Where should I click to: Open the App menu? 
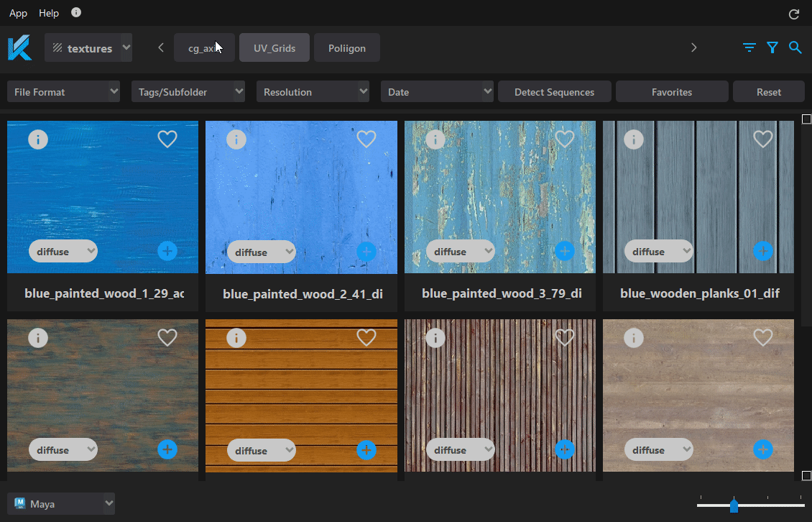pyautogui.click(x=18, y=13)
